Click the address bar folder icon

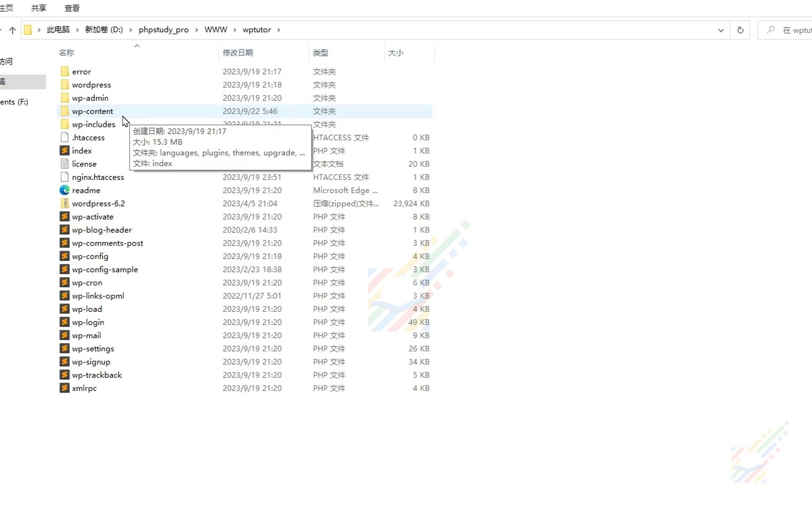tap(28, 30)
